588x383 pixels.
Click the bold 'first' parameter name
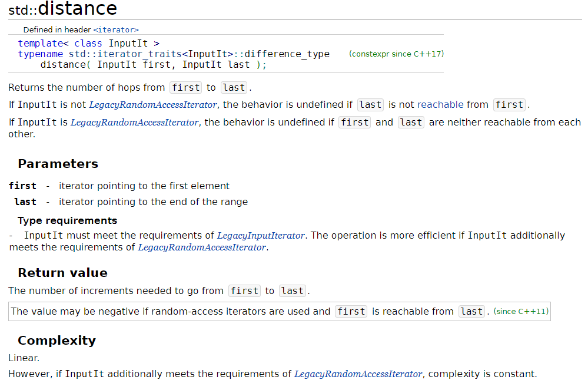[x=22, y=186]
